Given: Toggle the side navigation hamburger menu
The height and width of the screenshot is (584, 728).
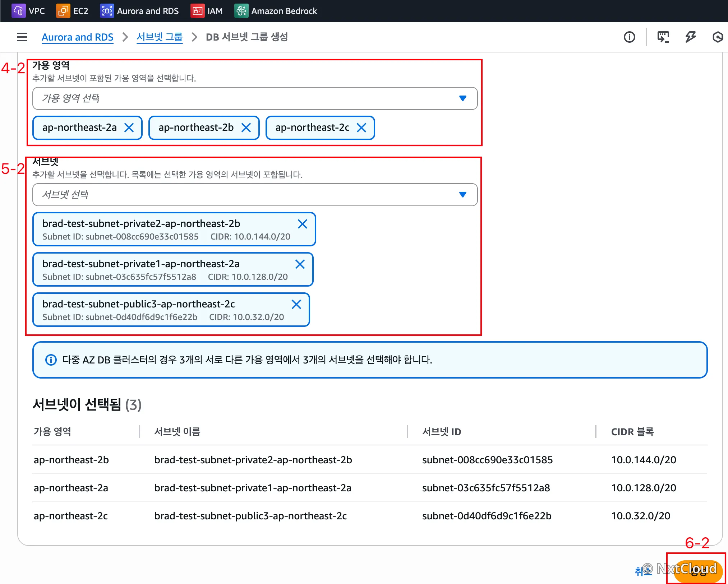Looking at the screenshot, I should (22, 37).
